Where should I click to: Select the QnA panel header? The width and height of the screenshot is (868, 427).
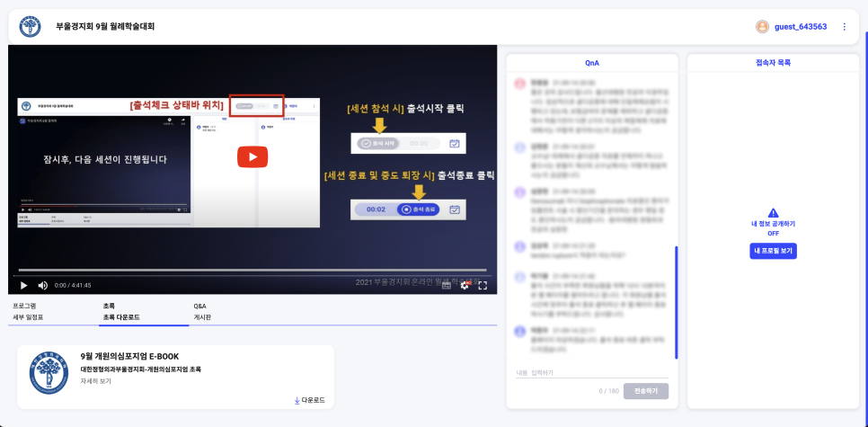592,63
